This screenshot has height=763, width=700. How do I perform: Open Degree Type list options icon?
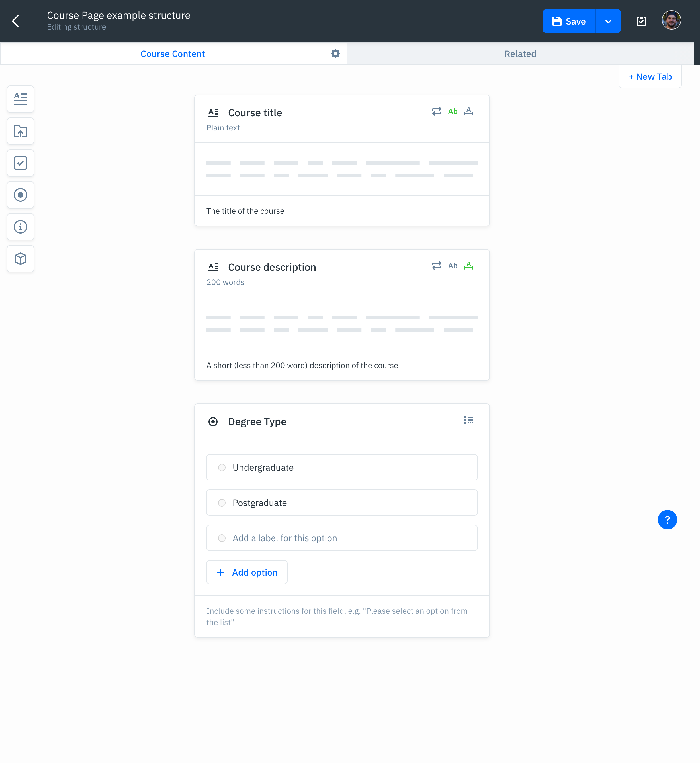point(468,420)
